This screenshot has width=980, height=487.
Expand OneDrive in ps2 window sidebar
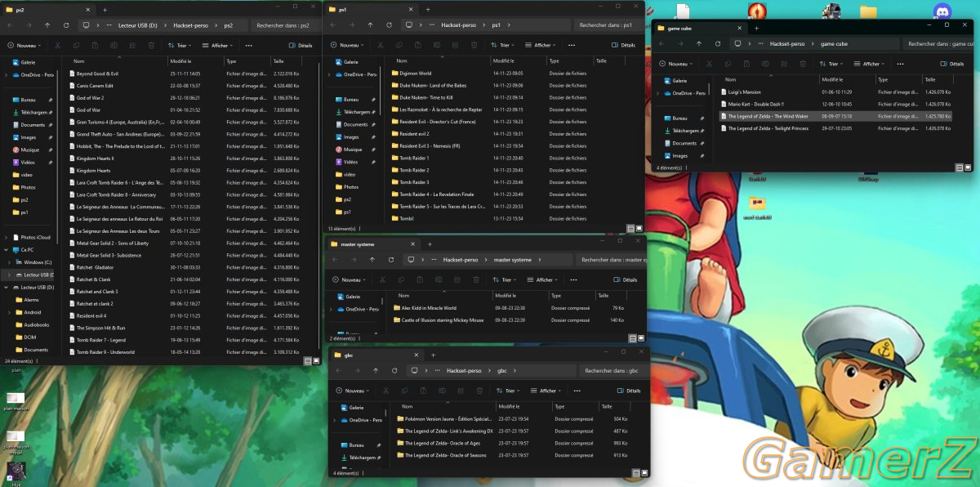(x=7, y=75)
